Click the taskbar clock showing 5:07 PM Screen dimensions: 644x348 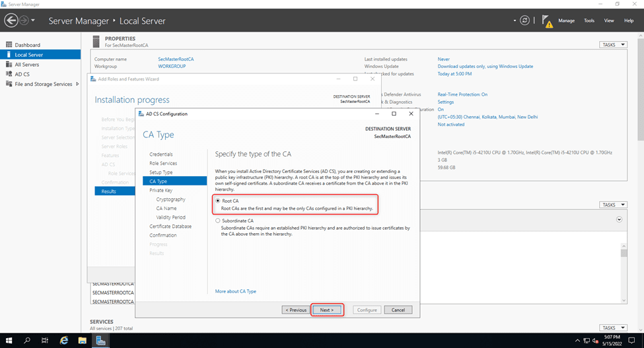612,340
